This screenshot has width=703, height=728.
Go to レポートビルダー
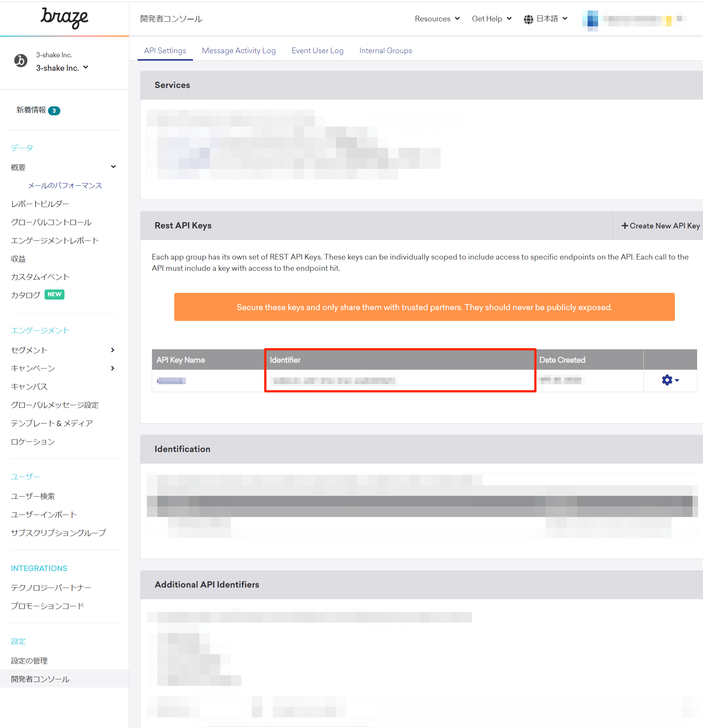pyautogui.click(x=40, y=204)
